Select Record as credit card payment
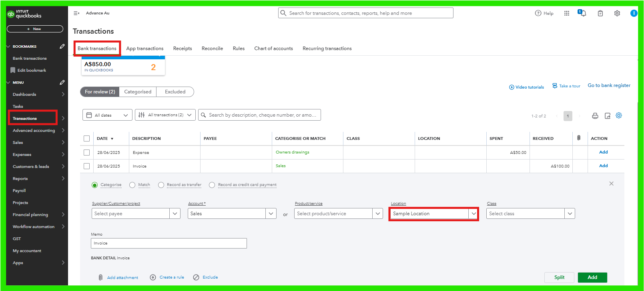644x291 pixels. 212,185
